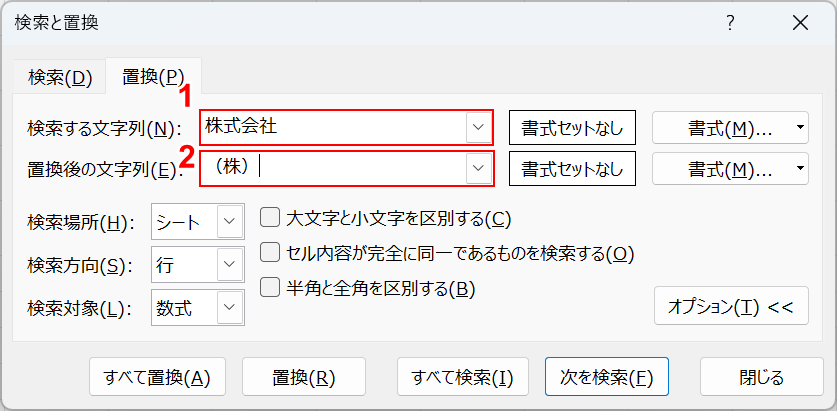The image size is (837, 411).
Task: Collapse options with オプション(T) << button
Action: (x=730, y=307)
